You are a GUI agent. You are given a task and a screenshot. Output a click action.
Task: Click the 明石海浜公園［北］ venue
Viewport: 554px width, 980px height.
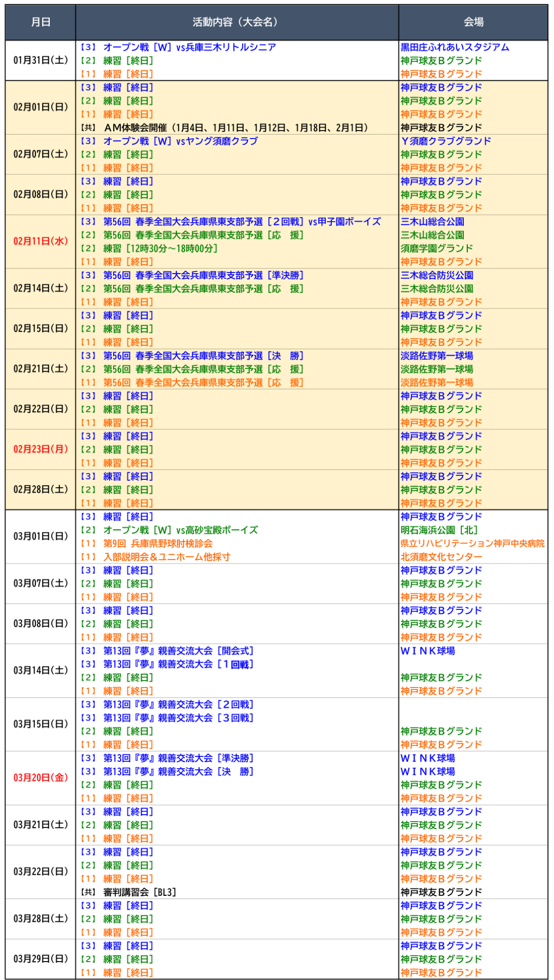pos(439,531)
